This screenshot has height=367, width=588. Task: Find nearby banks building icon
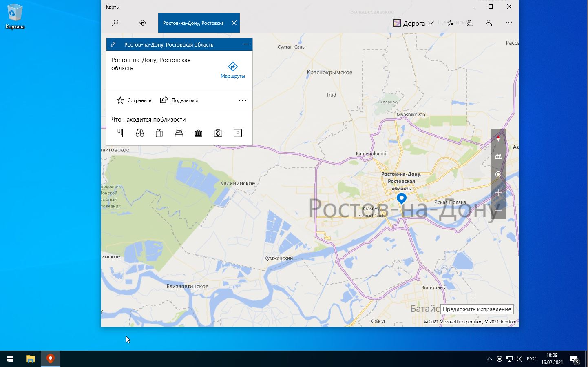coord(199,133)
